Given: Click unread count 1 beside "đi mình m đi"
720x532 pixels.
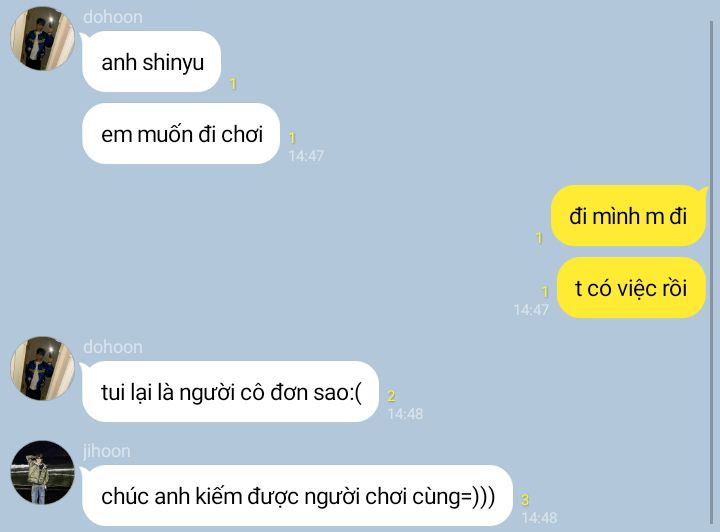Looking at the screenshot, I should tap(540, 238).
